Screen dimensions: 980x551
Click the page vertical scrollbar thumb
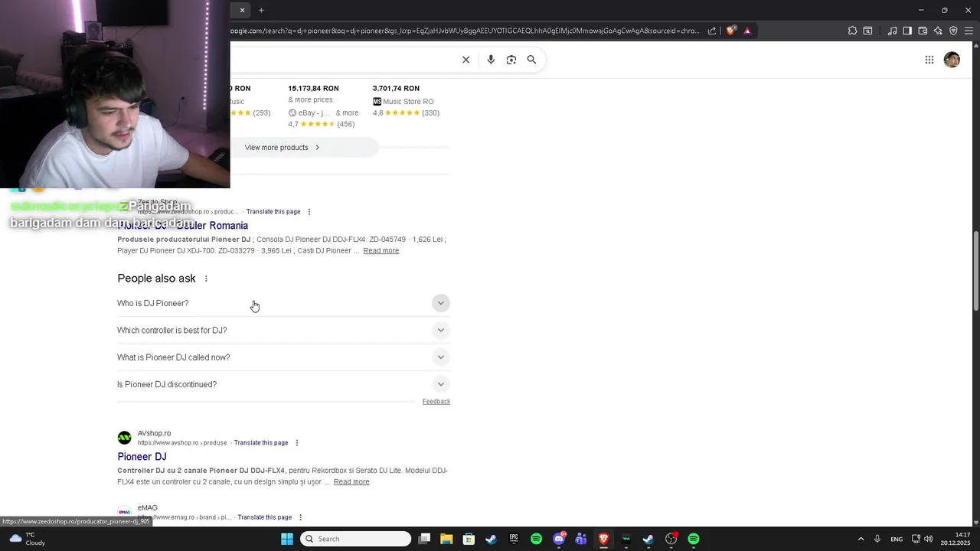click(x=975, y=271)
